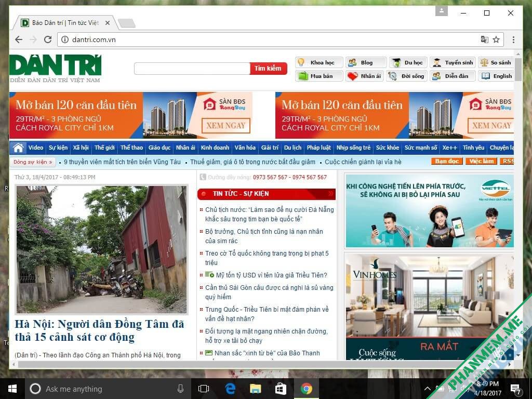
Task: Open the Du lịch menu item
Action: (x=292, y=148)
